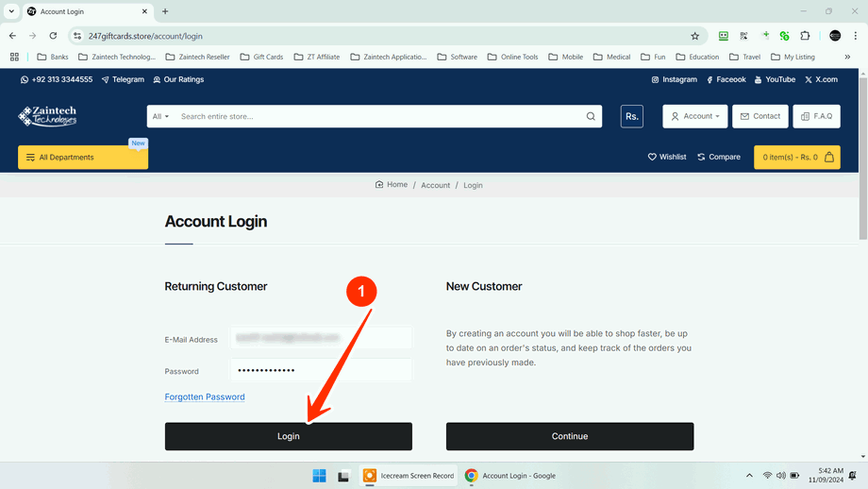Viewport: 868px width, 489px height.
Task: Switch to Chrome Account Login window
Action: click(x=509, y=476)
